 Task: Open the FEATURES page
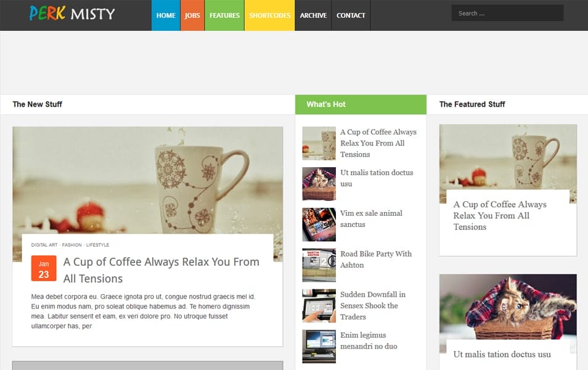click(224, 15)
